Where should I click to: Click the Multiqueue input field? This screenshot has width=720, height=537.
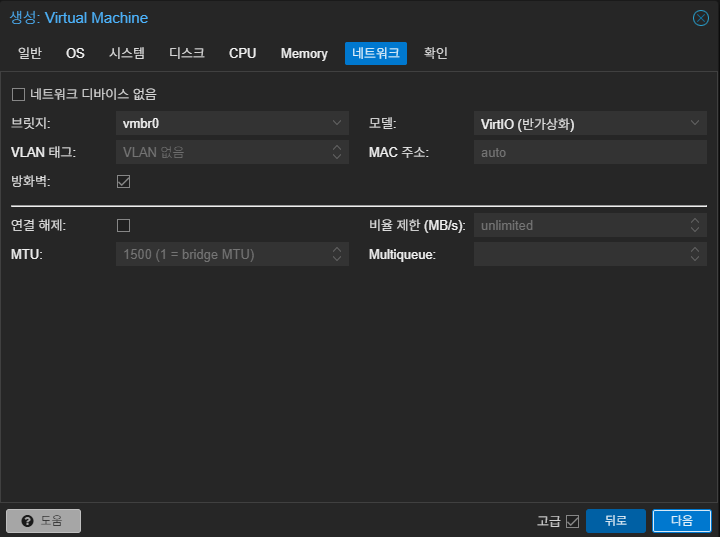point(581,254)
